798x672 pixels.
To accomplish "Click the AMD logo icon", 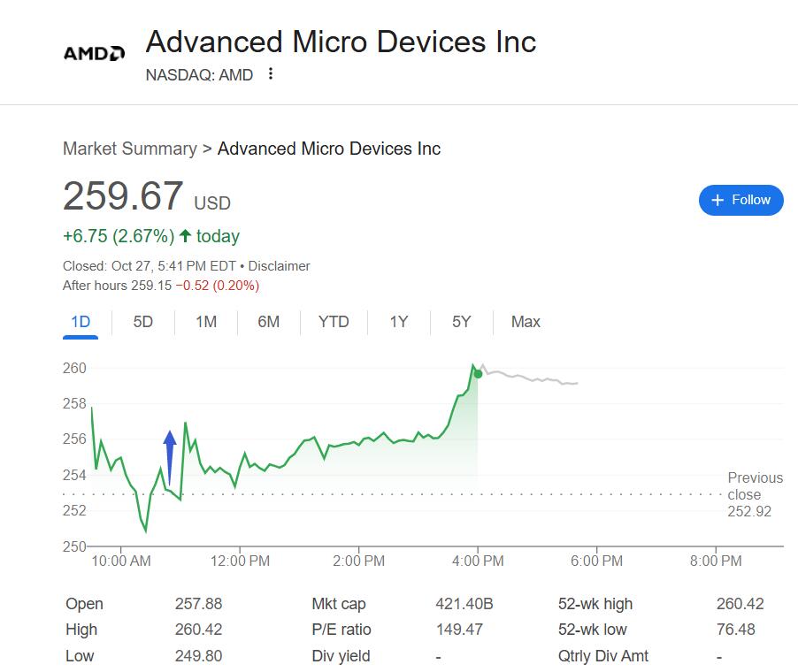I will tap(94, 53).
